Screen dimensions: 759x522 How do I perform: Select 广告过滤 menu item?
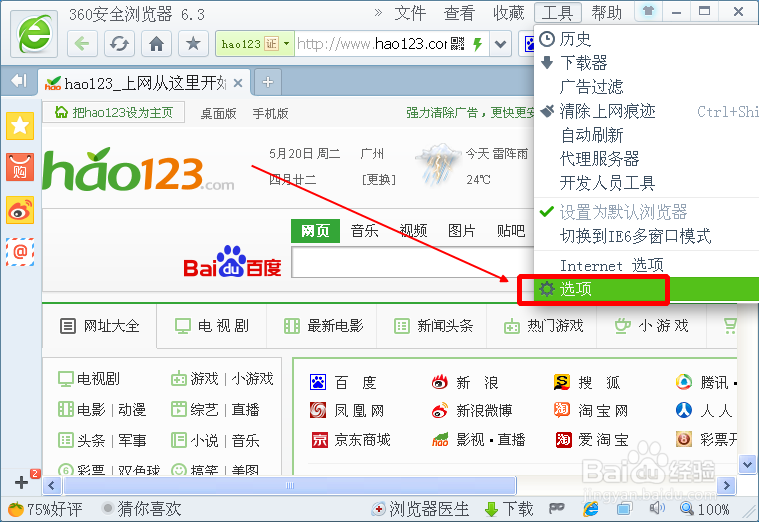pos(647,87)
